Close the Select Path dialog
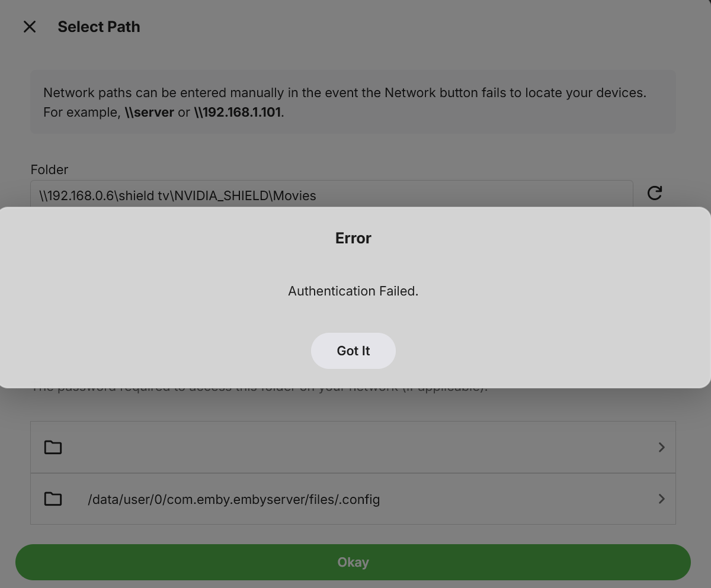 30,27
